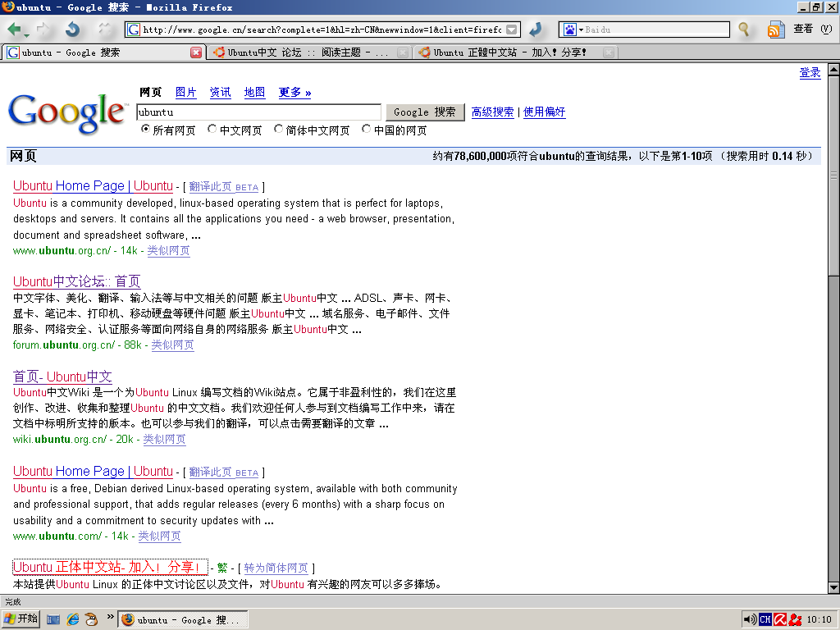This screenshot has height=630, width=840.
Task: Click the blue Go arrow beside address bar
Action: coord(535,30)
